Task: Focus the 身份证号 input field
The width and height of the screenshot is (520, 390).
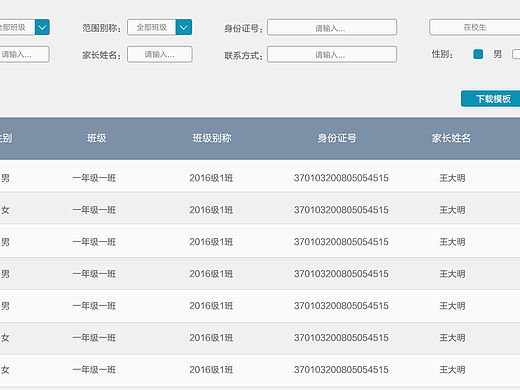Action: click(x=332, y=27)
